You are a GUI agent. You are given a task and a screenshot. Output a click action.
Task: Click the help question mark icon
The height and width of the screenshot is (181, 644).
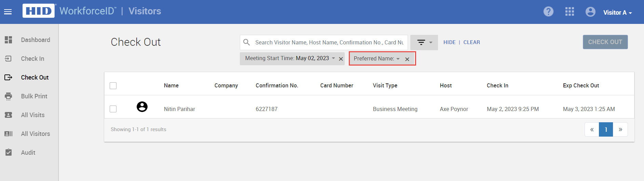(548, 12)
